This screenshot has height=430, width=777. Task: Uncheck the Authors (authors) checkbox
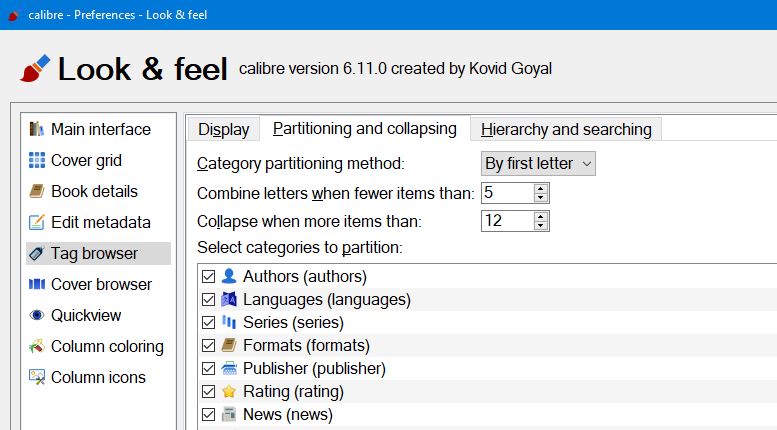pyautogui.click(x=208, y=276)
